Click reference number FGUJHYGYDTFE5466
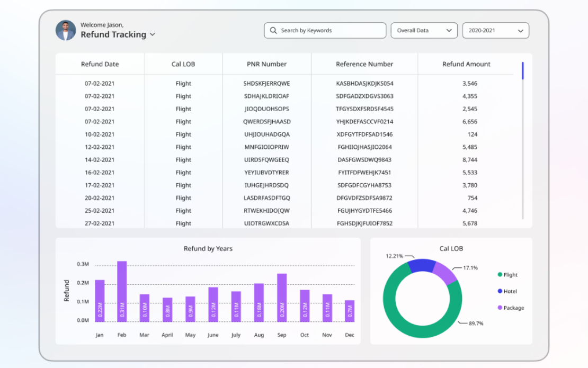The image size is (588, 368). point(364,211)
